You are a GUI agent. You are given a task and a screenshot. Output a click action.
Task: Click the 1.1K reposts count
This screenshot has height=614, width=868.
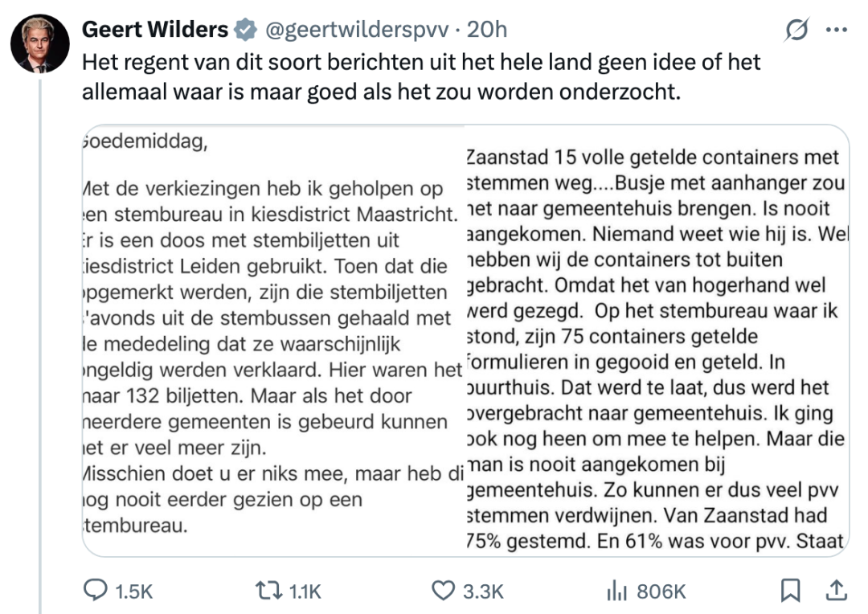coord(305,591)
